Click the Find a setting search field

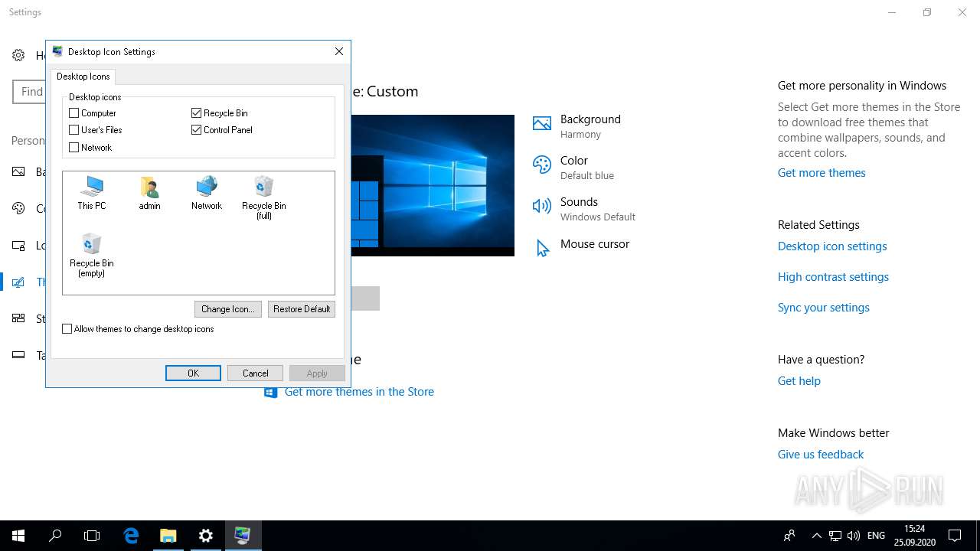(x=29, y=92)
